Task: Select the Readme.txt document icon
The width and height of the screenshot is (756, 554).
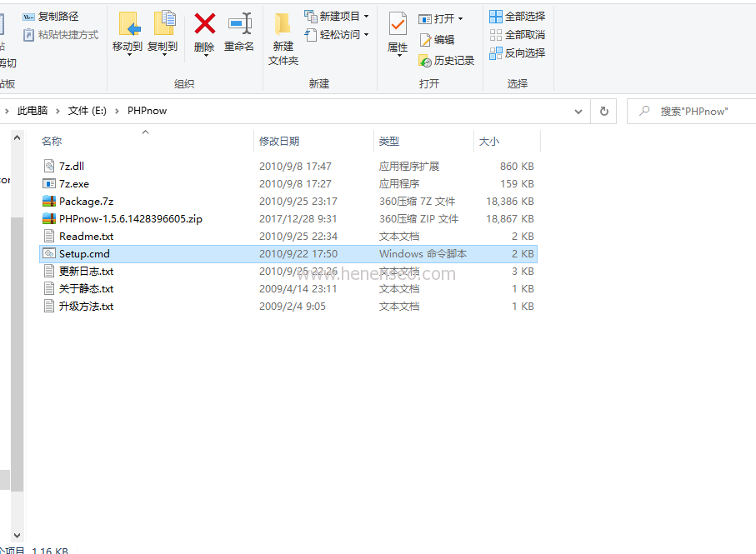Action: click(49, 236)
